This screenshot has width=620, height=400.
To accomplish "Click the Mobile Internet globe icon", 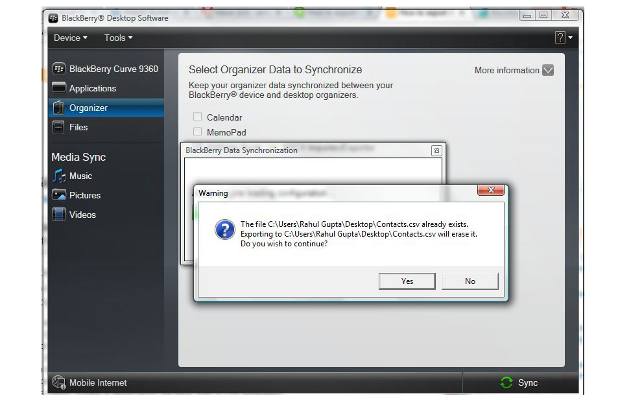I will coord(59,382).
